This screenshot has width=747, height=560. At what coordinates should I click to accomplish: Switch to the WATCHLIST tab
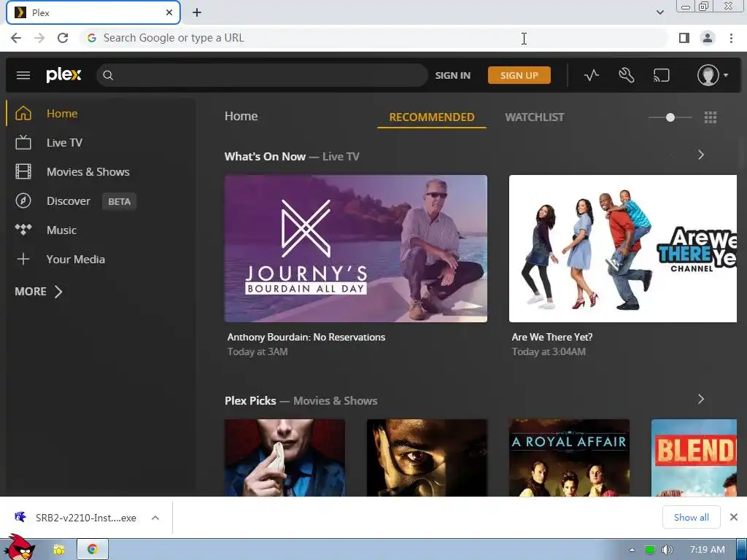tap(535, 117)
